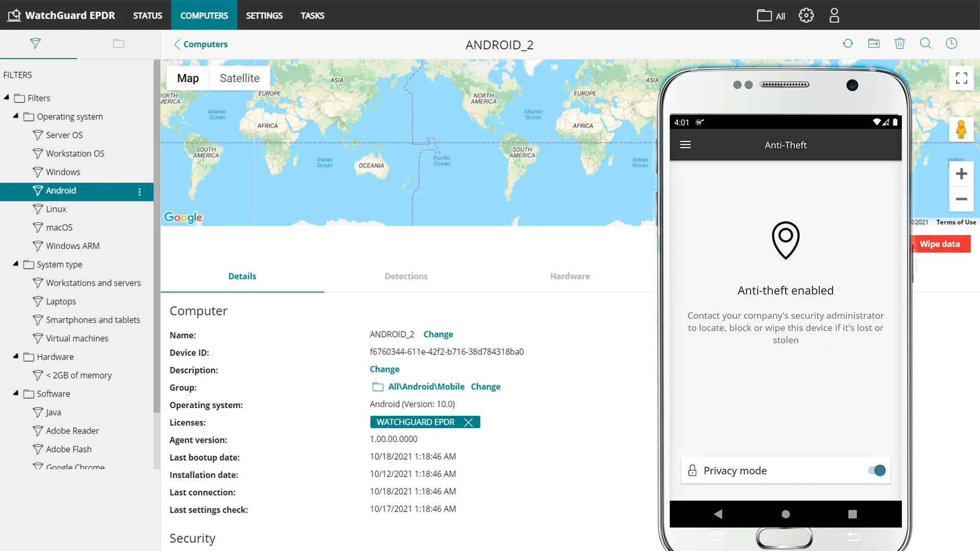980x551 pixels.
Task: Switch to the Hardware tab
Action: 570,276
